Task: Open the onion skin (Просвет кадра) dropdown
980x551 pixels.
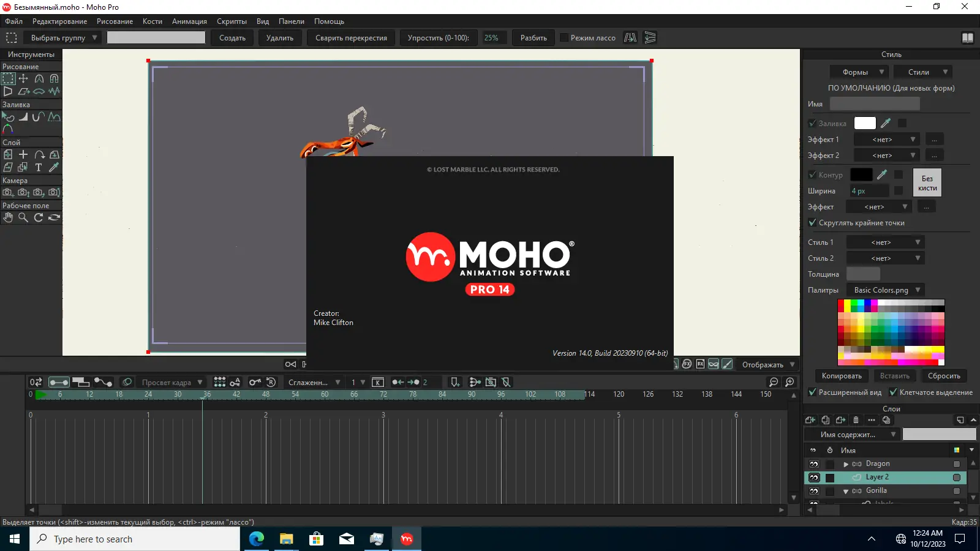Action: pyautogui.click(x=170, y=382)
